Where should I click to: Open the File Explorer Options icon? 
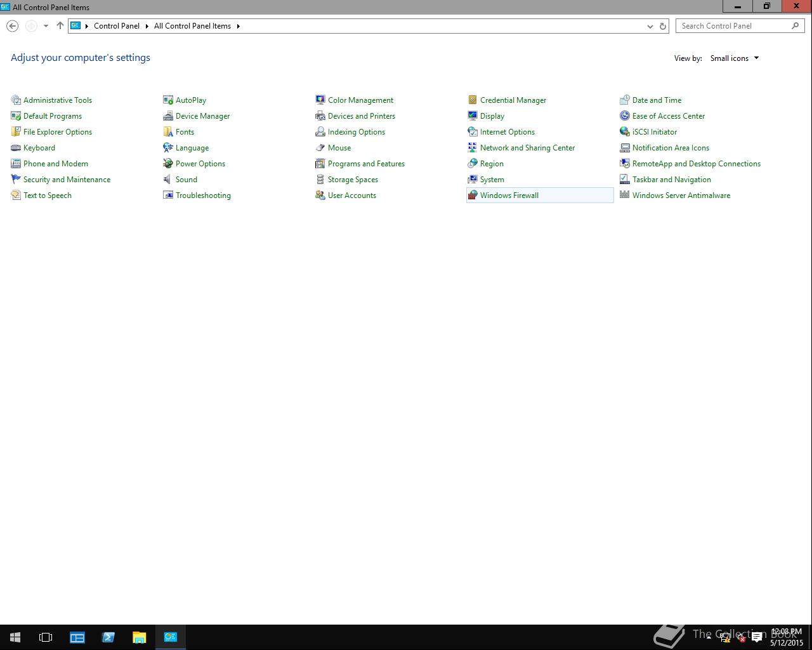pos(16,131)
